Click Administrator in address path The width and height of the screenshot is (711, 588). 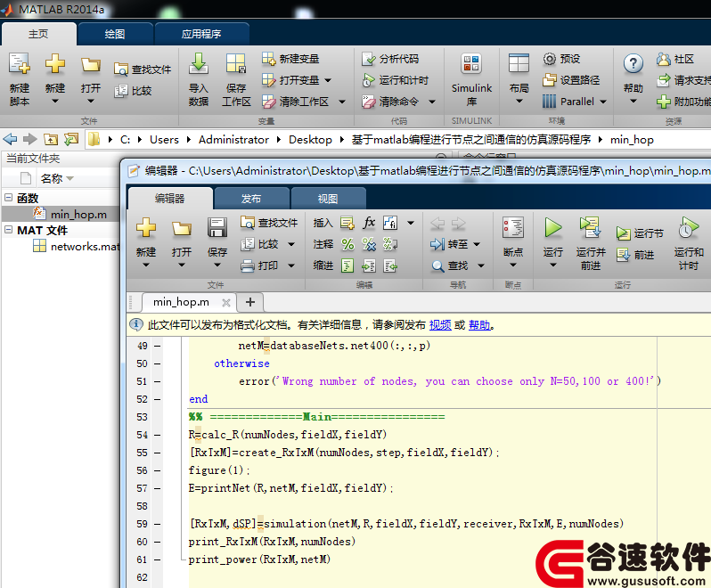[x=233, y=140]
